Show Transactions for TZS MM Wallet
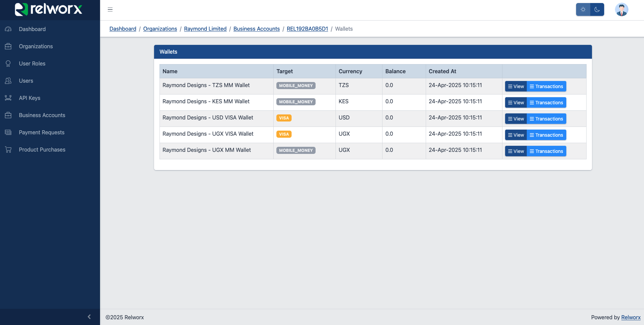Screen dimensions: 644x325 pyautogui.click(x=546, y=86)
